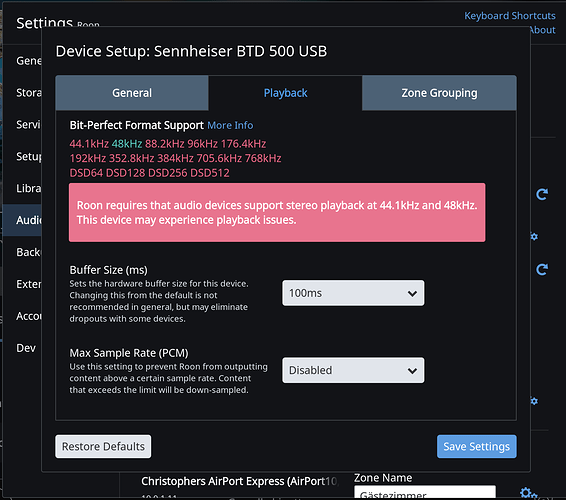Click the 88.2kHz format label
Screen dimensions: 566x500
click(x=165, y=144)
